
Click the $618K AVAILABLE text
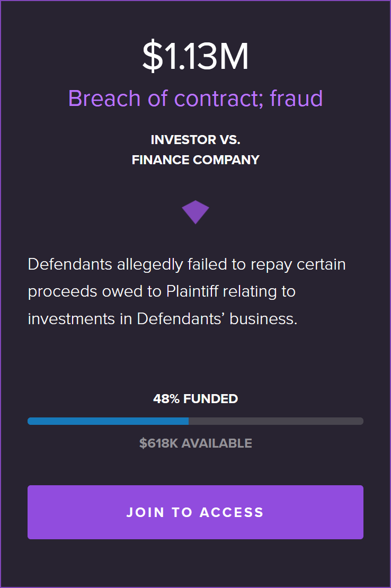pos(196,443)
